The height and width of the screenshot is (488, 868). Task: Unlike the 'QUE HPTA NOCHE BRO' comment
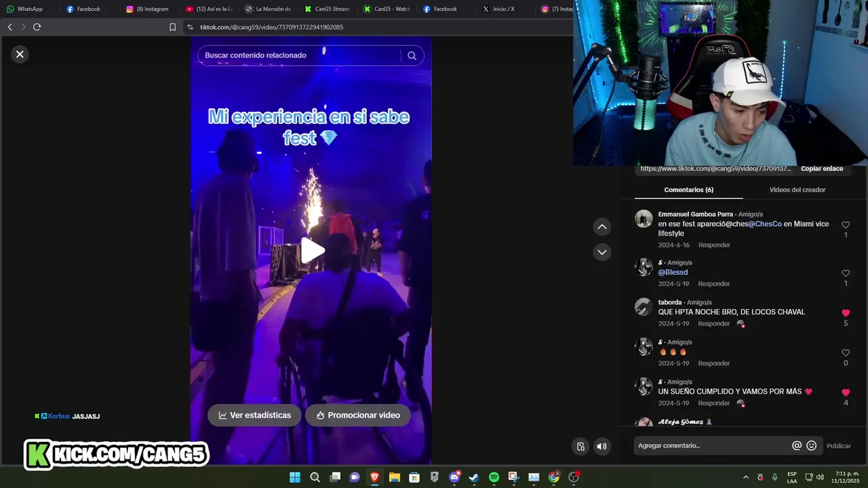(x=846, y=313)
